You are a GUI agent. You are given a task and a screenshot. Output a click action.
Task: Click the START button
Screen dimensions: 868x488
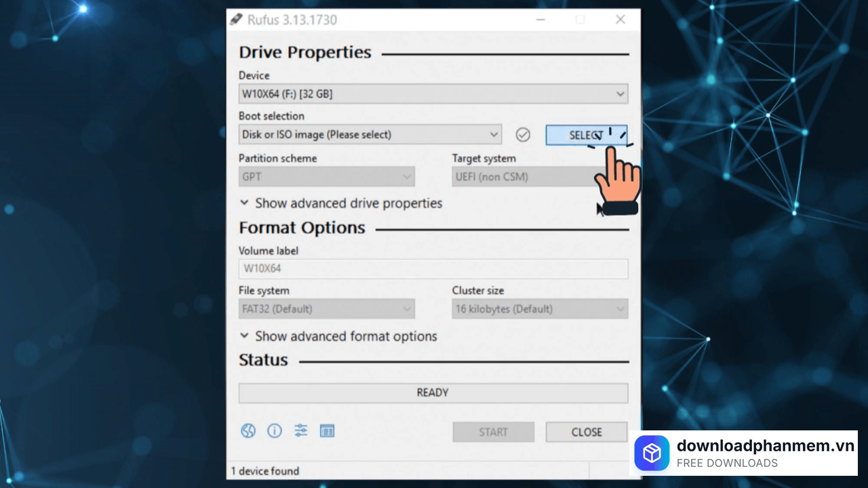[x=494, y=432]
